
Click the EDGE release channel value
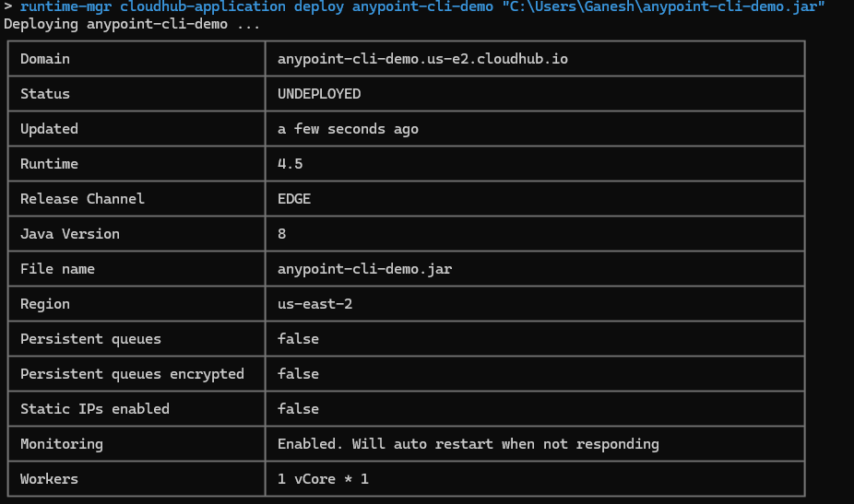(x=294, y=199)
